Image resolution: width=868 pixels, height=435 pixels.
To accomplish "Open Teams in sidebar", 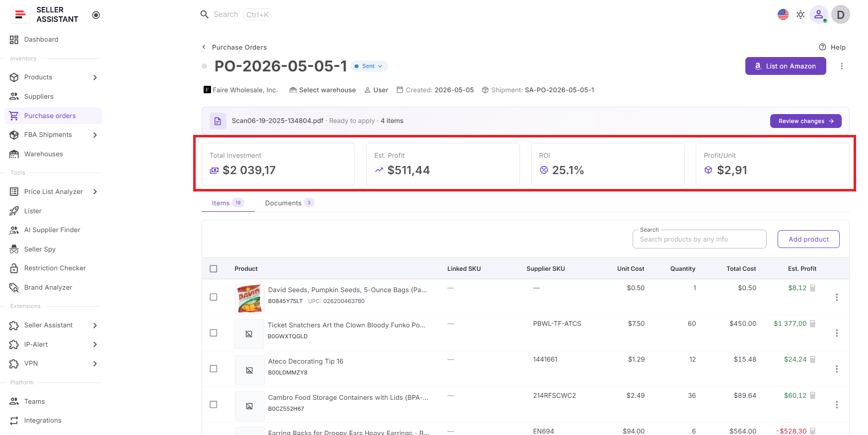I will click(53, 402).
